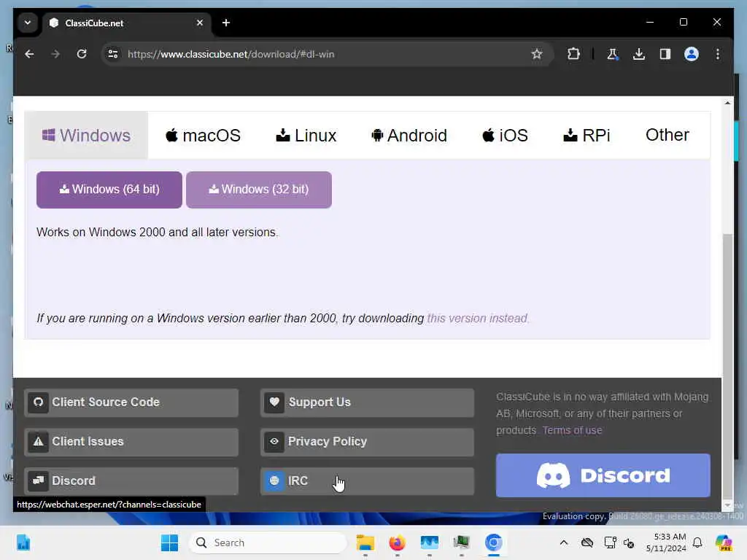Image resolution: width=747 pixels, height=560 pixels.
Task: Show hidden system tray icons
Action: pyautogui.click(x=564, y=542)
